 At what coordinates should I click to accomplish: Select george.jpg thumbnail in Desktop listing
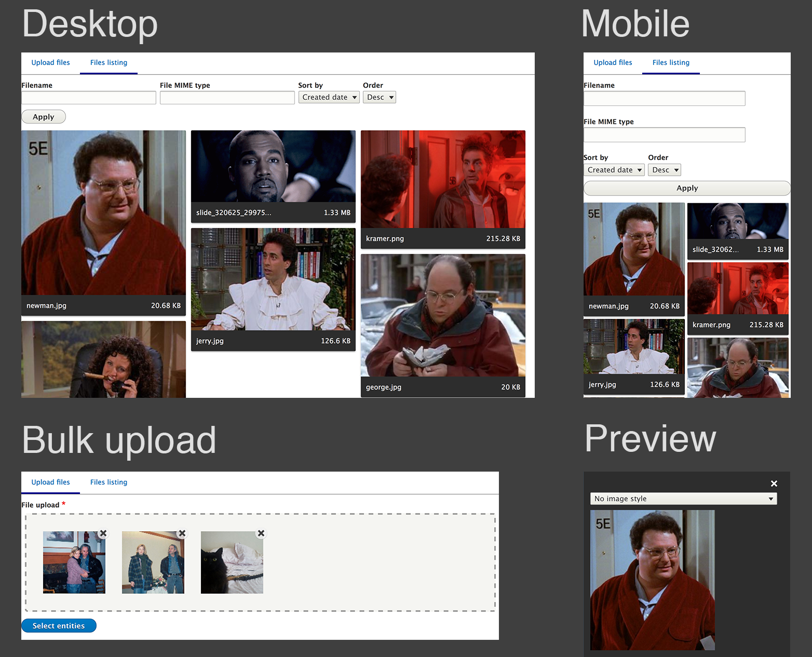click(x=443, y=315)
